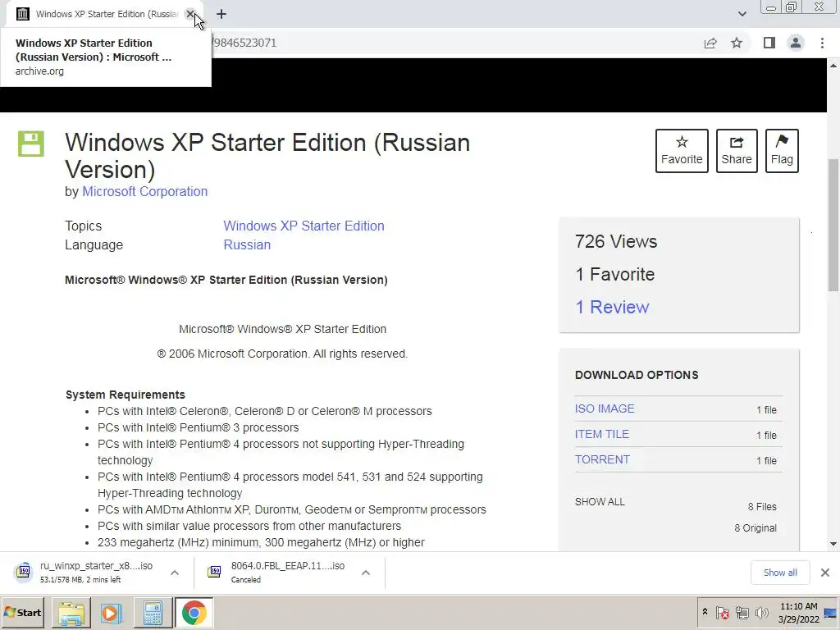Click the green floppy disk software icon
This screenshot has width=840, height=630.
tap(31, 144)
